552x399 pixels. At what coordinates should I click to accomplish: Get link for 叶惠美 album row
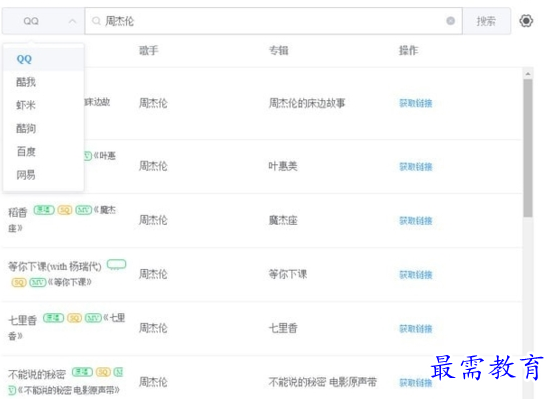point(415,166)
